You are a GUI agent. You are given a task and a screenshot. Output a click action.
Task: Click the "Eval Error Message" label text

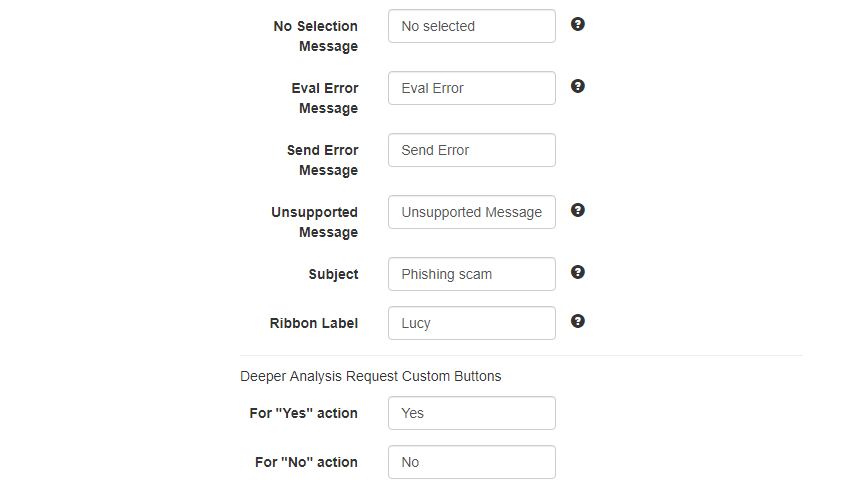coord(325,98)
